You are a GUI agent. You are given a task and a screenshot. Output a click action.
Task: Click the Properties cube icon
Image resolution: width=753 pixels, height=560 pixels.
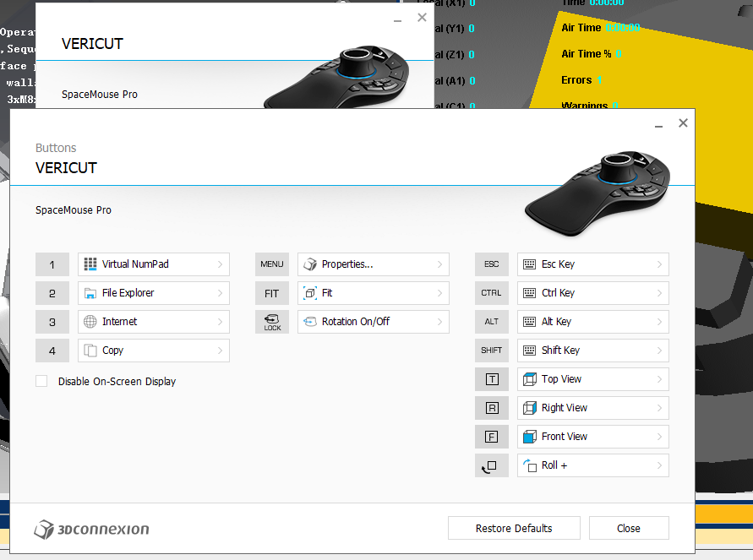pyautogui.click(x=310, y=264)
